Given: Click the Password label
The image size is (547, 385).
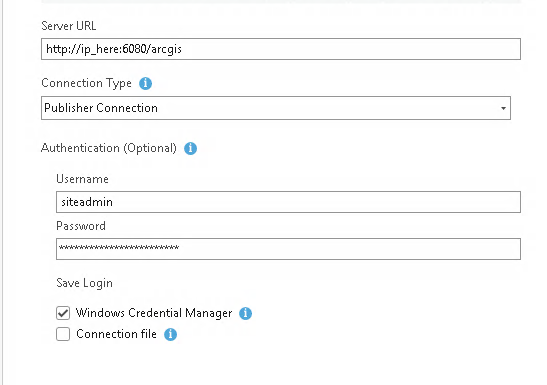Looking at the screenshot, I should pos(81,226).
